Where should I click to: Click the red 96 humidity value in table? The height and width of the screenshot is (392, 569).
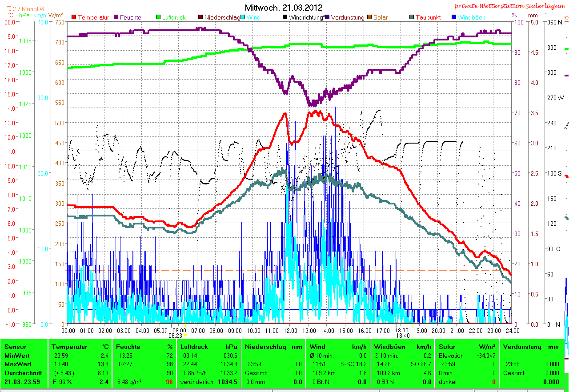[x=169, y=382]
